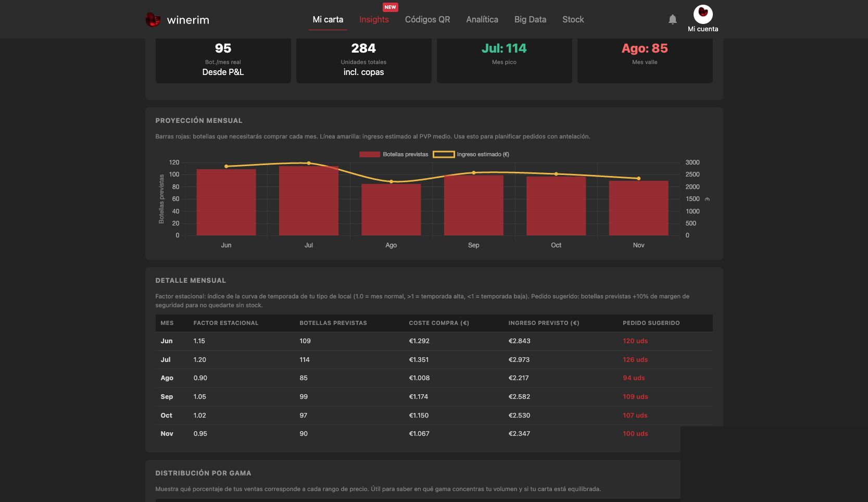Select the Jun row in monthly table
Viewport: 868px width, 502px height.
click(434, 341)
